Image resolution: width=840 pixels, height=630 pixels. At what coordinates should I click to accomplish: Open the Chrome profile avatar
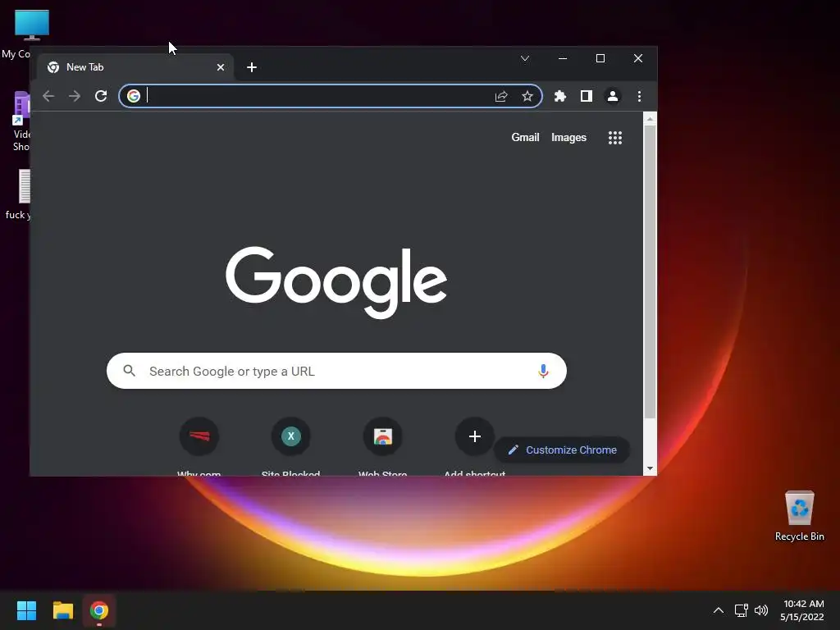(612, 97)
